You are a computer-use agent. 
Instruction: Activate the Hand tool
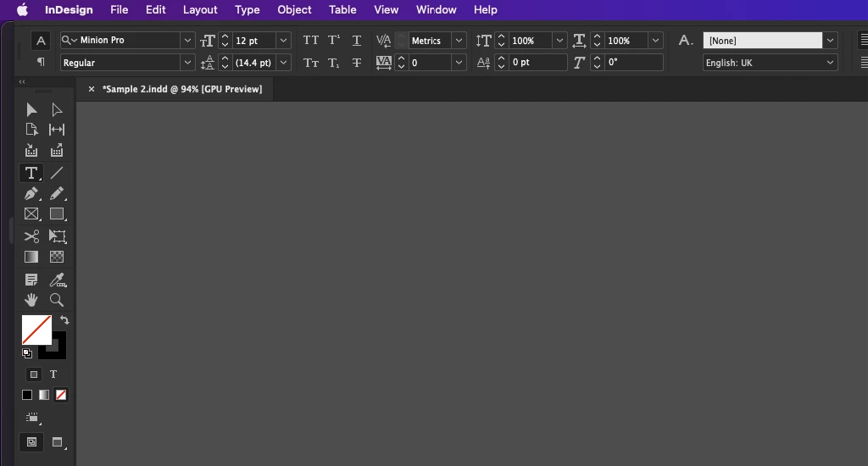pos(31,300)
